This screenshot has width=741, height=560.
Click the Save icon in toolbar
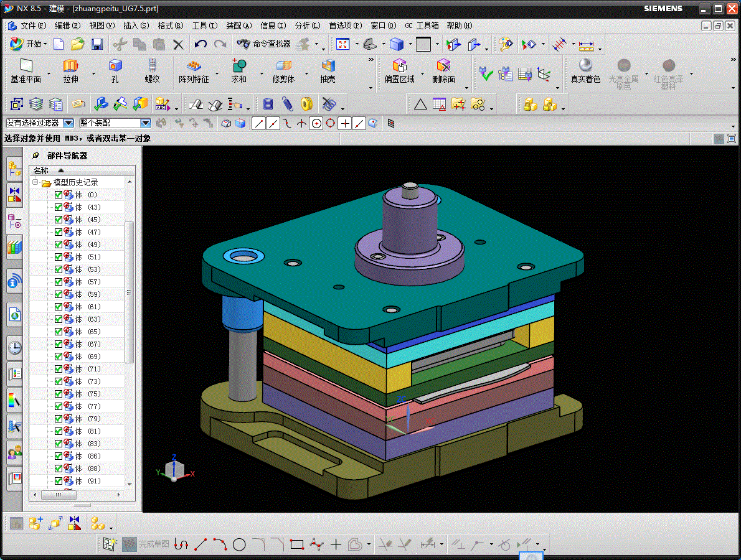(97, 44)
